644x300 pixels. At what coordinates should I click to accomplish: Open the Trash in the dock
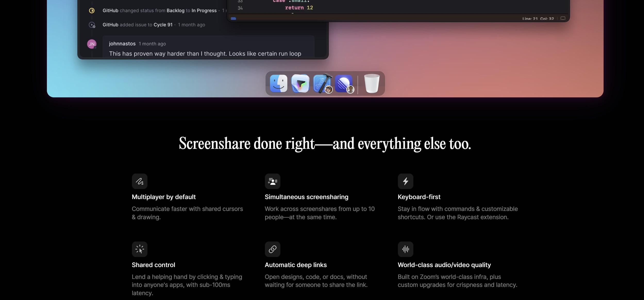372,83
